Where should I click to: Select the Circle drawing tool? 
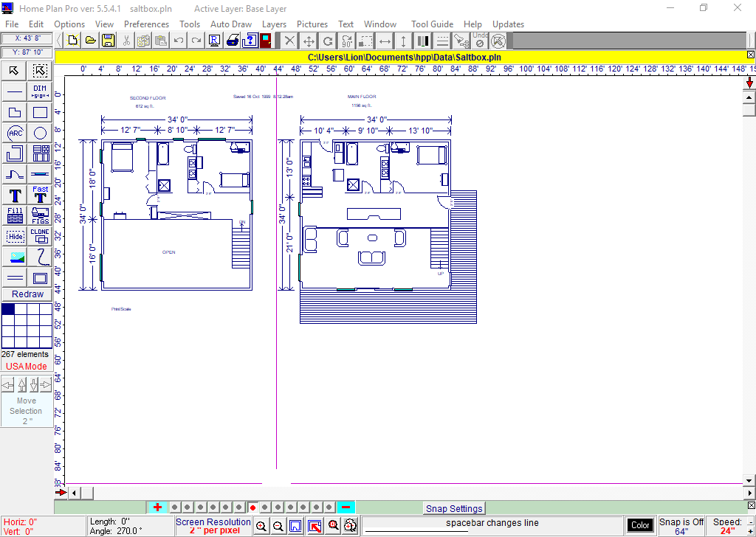tap(40, 133)
